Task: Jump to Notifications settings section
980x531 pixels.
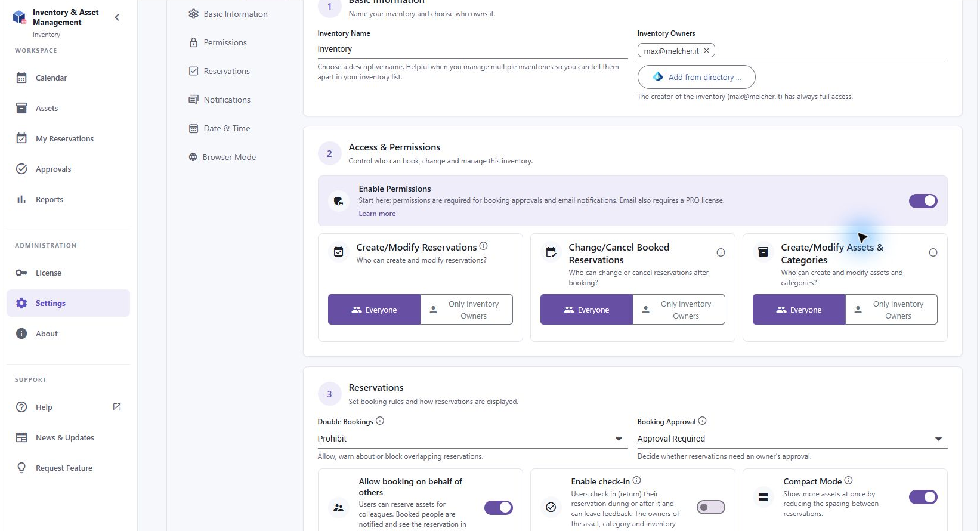Action: coord(220,100)
